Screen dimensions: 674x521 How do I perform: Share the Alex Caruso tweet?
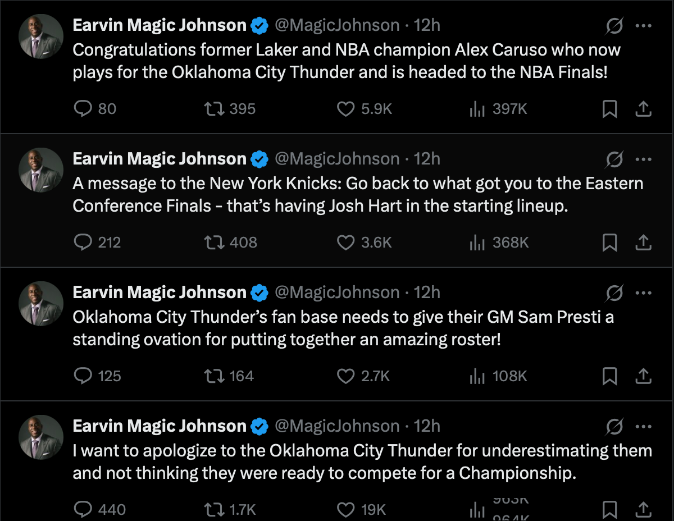[x=644, y=108]
